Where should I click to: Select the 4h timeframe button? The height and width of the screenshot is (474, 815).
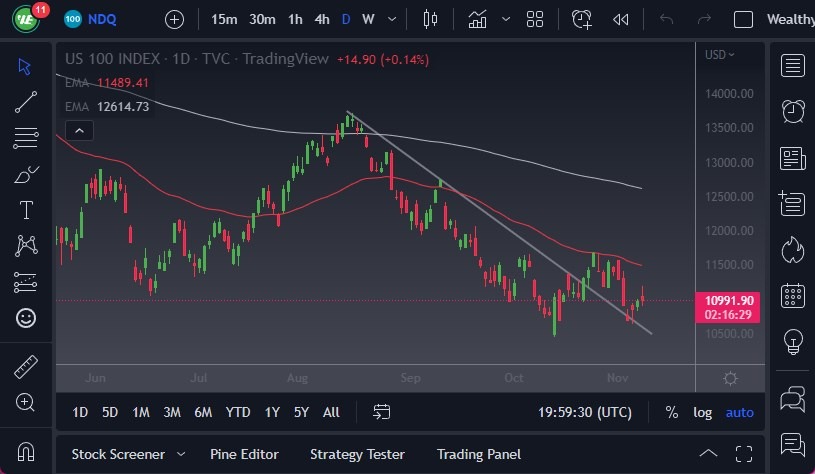pos(322,19)
